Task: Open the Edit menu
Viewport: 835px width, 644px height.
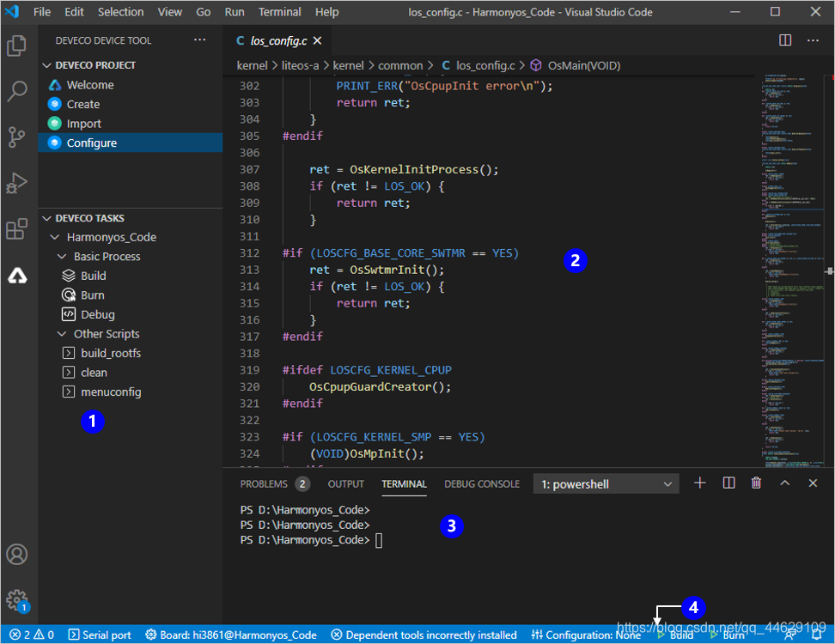Action: (74, 12)
